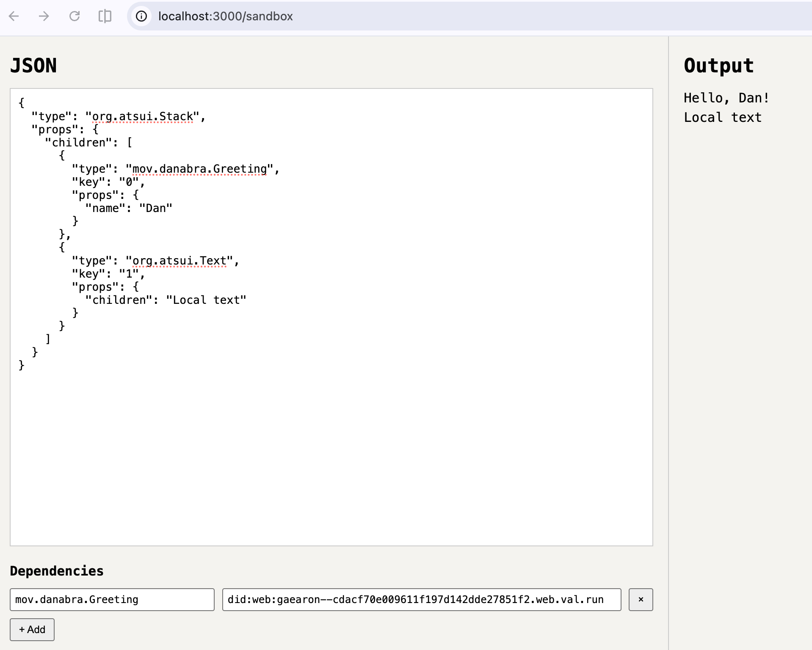
Task: Click "Local text" string in JSON editor
Action: pos(206,300)
